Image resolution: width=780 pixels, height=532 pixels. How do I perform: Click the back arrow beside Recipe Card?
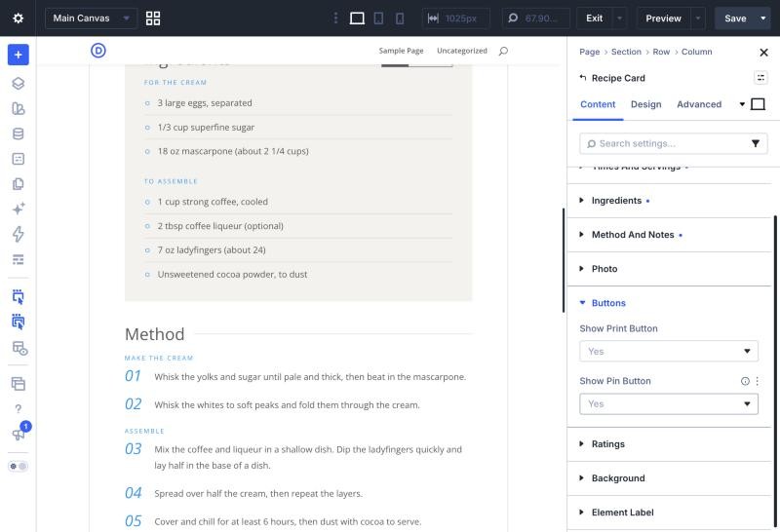(583, 78)
